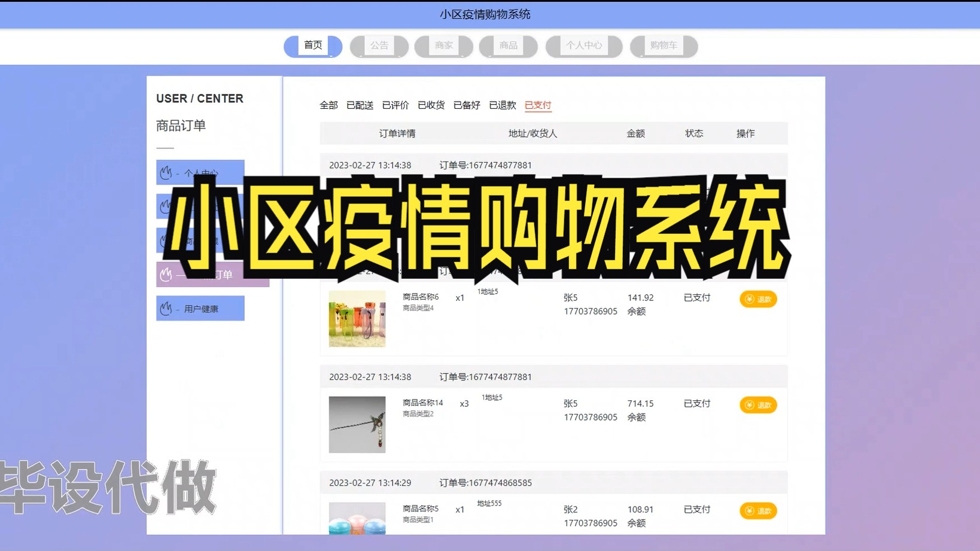Filter orders by 已退款

tap(503, 105)
